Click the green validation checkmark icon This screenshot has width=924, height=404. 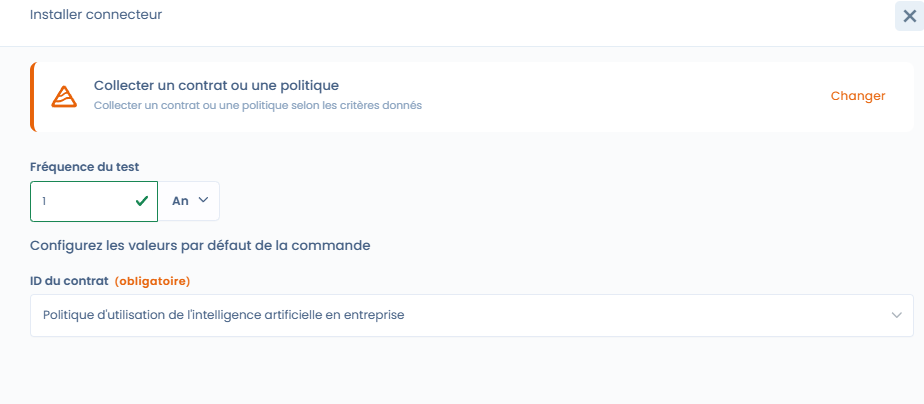click(142, 200)
